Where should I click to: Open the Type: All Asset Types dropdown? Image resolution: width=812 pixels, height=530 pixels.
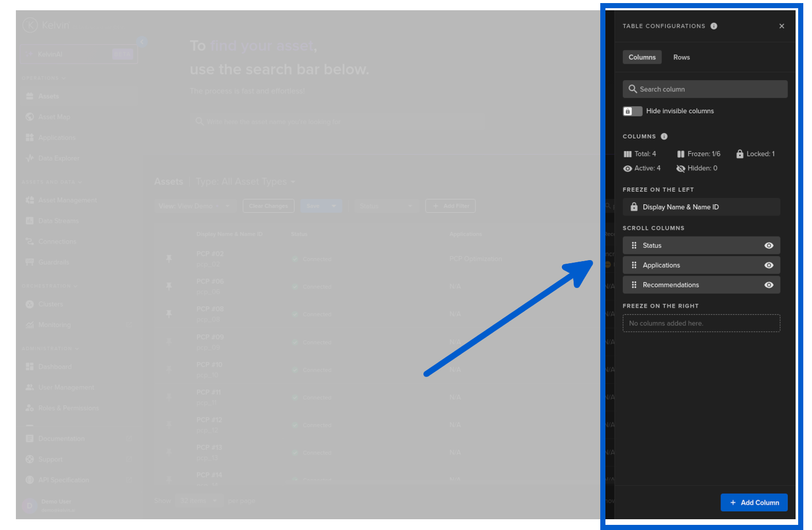(246, 182)
